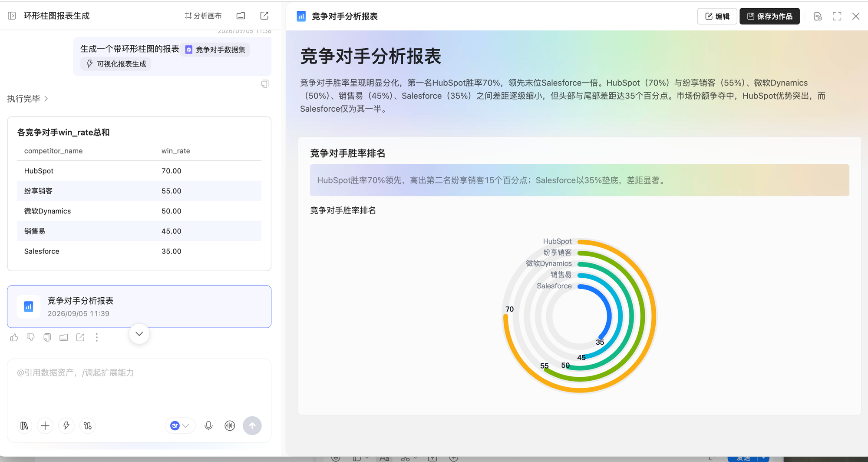The height and width of the screenshot is (462, 868).
Task: Give the response a thumbs up
Action: [x=14, y=337]
